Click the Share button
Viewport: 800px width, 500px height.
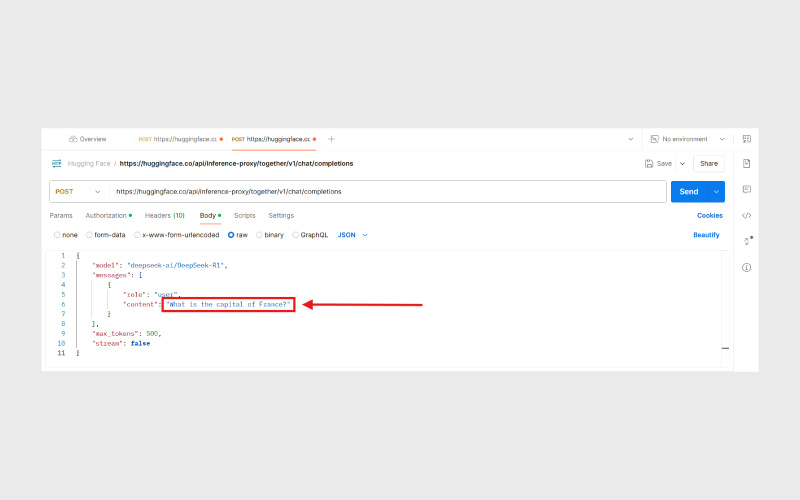[709, 163]
